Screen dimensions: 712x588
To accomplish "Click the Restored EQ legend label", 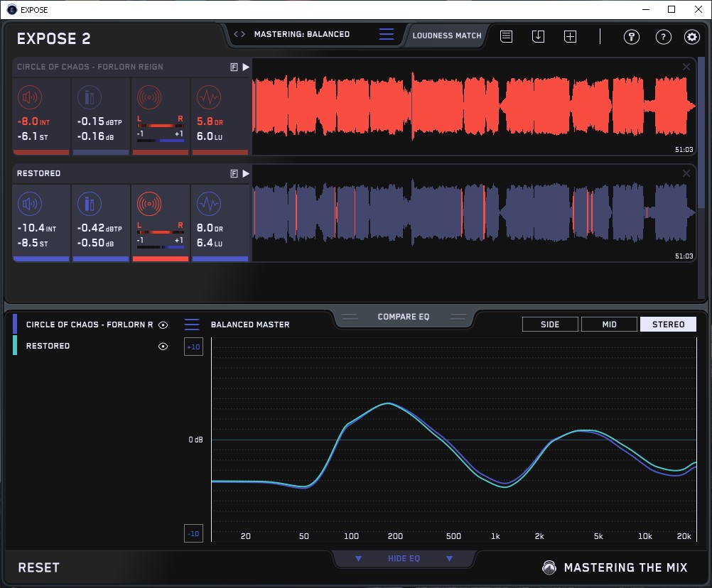I will tap(48, 346).
